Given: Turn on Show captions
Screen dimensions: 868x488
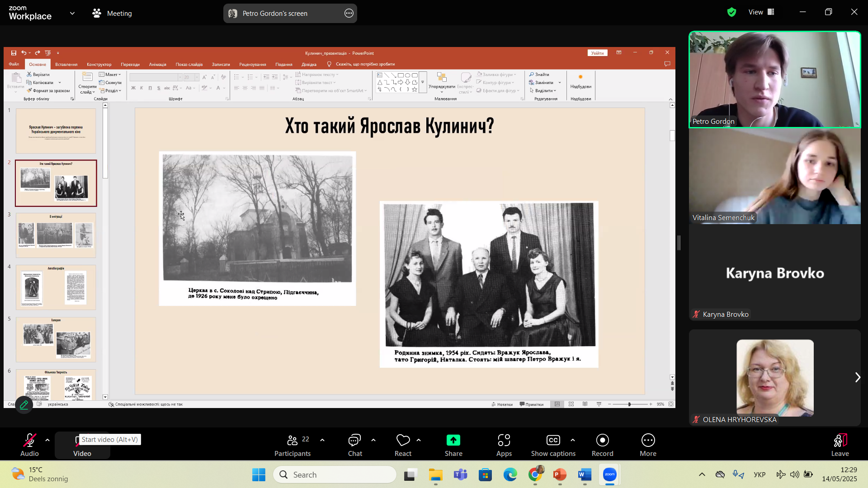Looking at the screenshot, I should tap(553, 445).
